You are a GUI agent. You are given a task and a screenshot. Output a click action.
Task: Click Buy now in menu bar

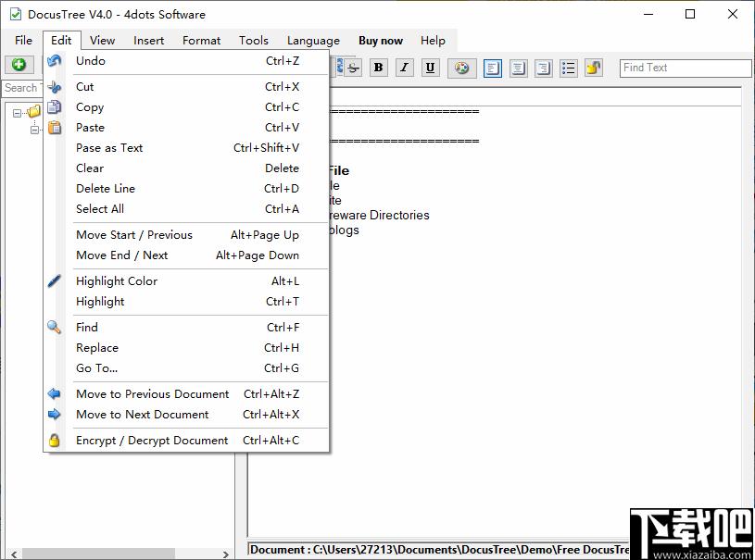(x=381, y=41)
